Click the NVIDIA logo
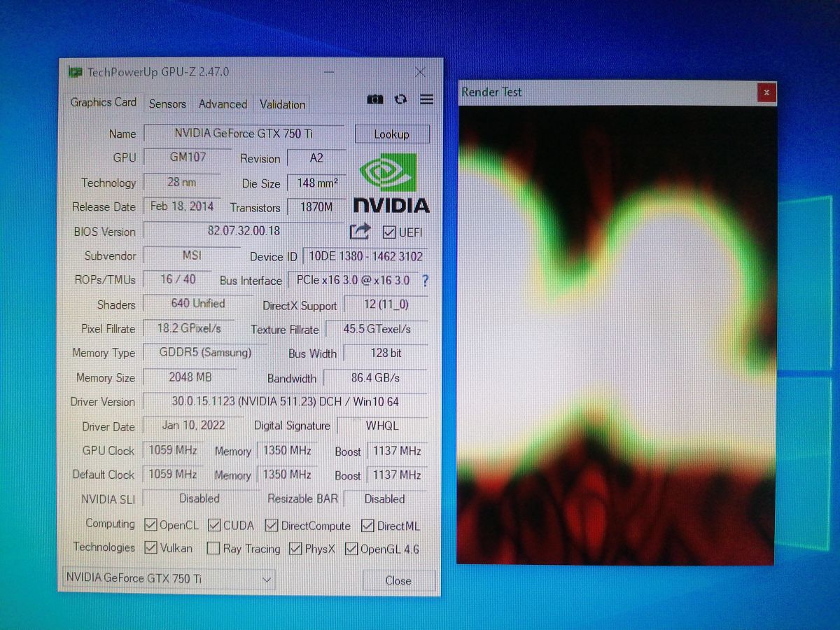Screen dimensions: 840x630 pyautogui.click(x=391, y=183)
